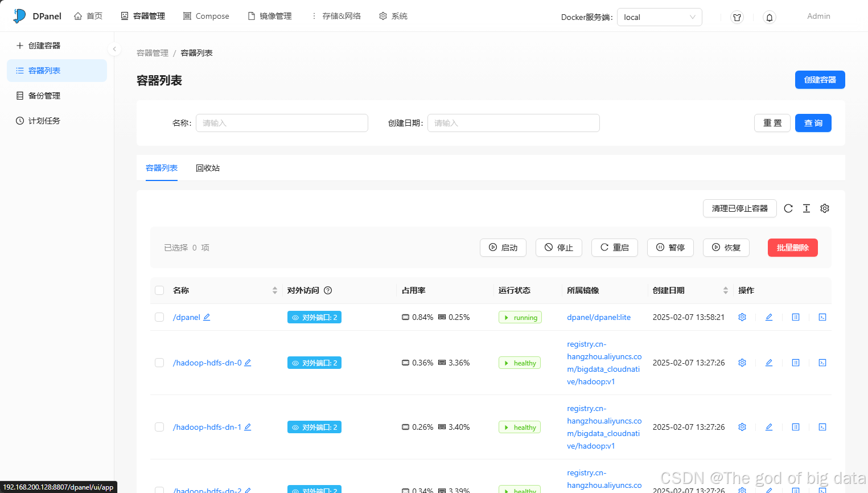Open table density height icon
This screenshot has height=493, width=868.
tap(807, 208)
